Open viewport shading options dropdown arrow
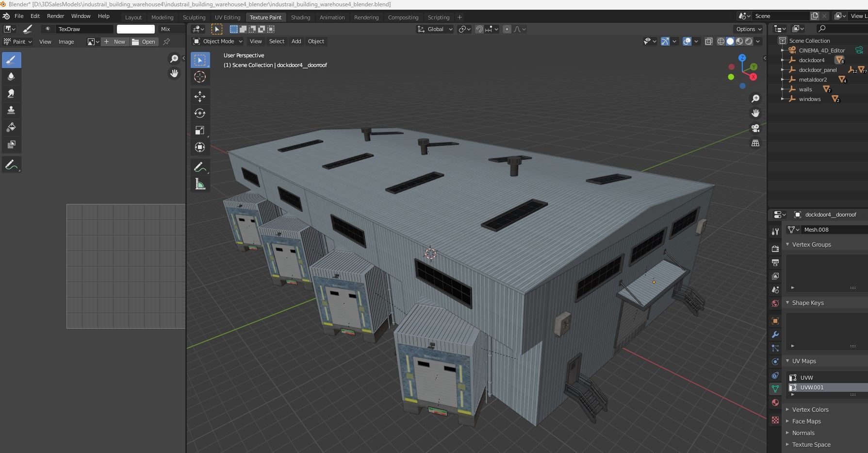This screenshot has width=868, height=453. tap(758, 41)
